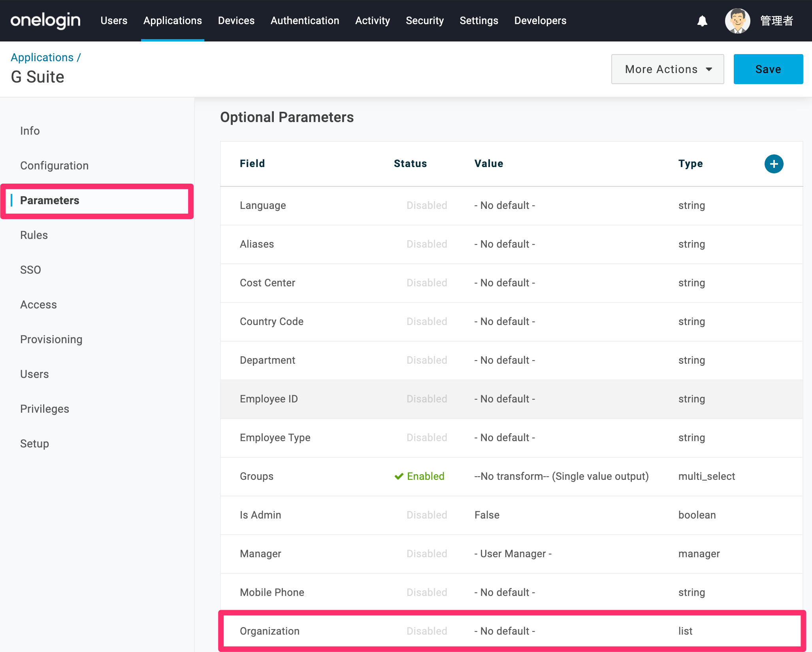Viewport: 812px width, 652px height.
Task: Switch to the sidebar Users tab
Action: pos(34,374)
